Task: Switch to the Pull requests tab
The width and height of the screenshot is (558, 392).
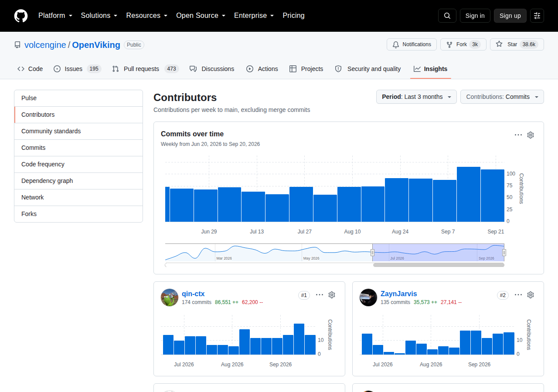Action: (x=145, y=69)
